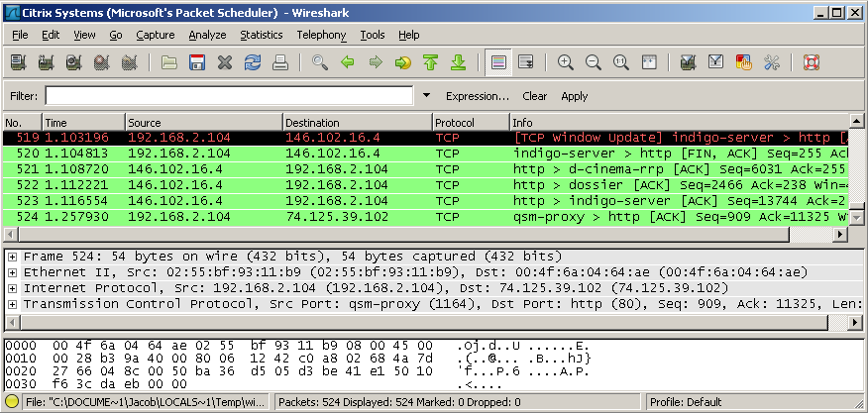868x413 pixels.
Task: Expand the Transmission Control Protocol node
Action: point(12,304)
